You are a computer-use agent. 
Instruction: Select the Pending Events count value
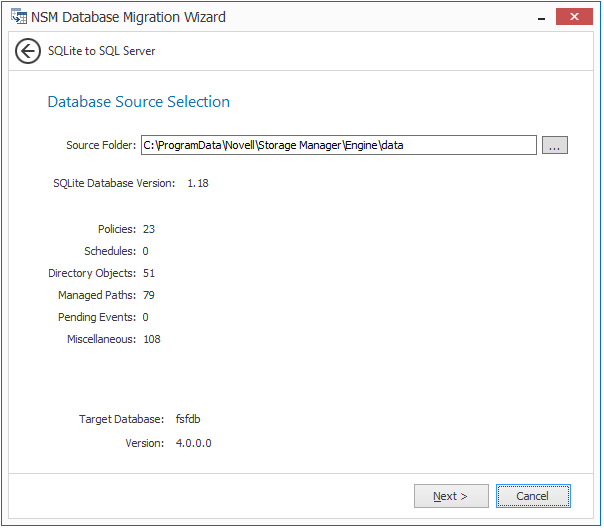click(x=145, y=317)
